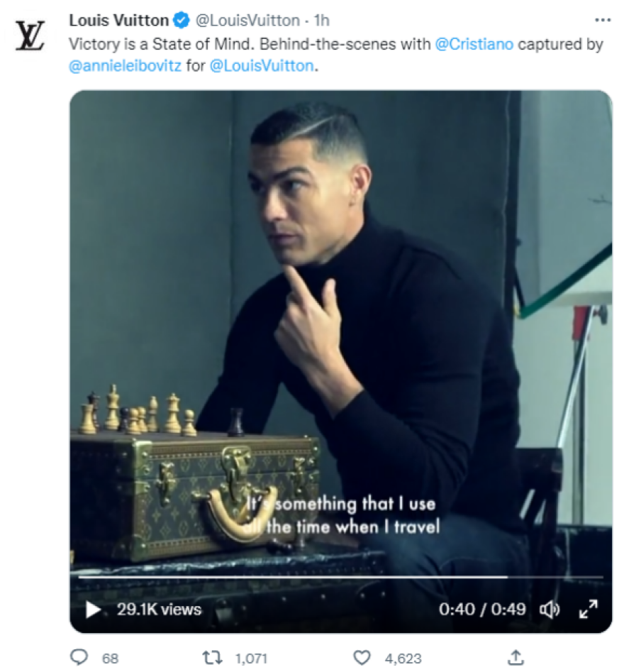The image size is (624, 672).
Task: Reply using the comment bubble icon
Action: tap(79, 657)
